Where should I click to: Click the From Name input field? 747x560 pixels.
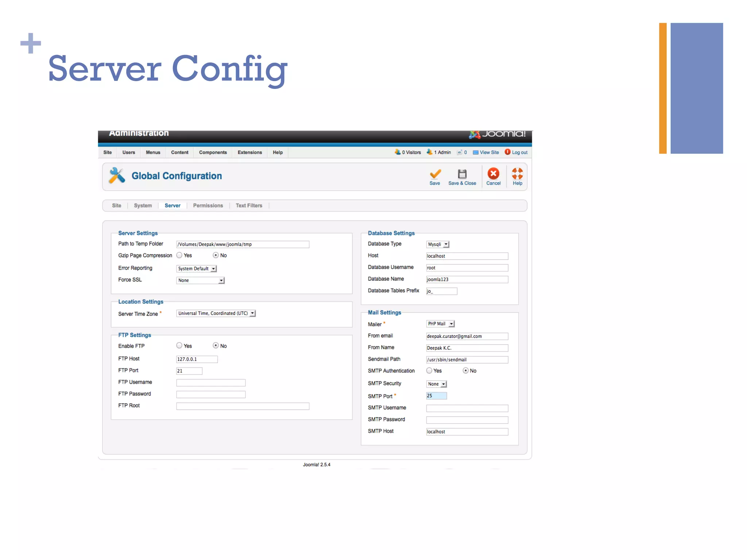coord(467,348)
